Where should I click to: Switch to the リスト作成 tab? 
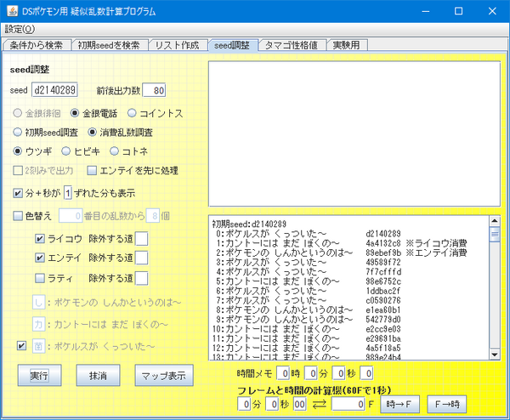(178, 45)
